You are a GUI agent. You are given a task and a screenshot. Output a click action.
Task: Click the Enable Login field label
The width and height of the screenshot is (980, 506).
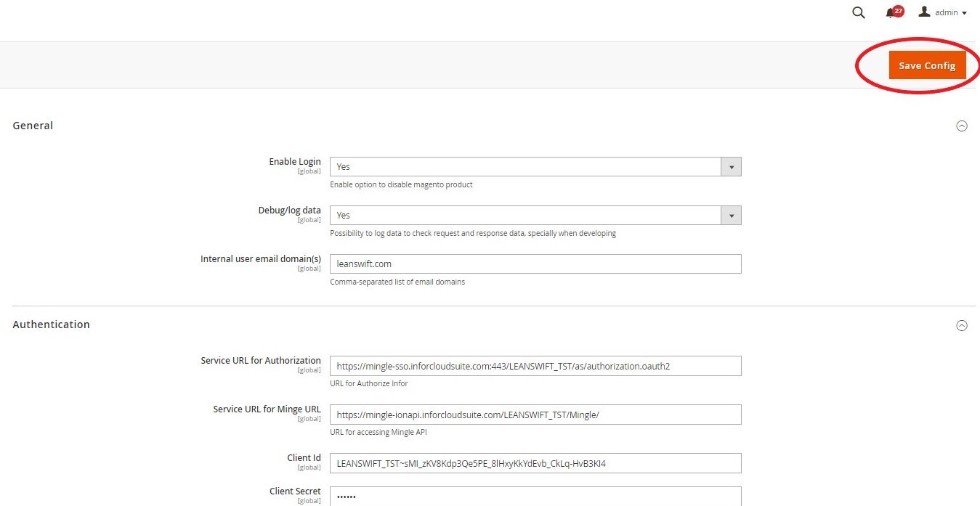coord(294,162)
